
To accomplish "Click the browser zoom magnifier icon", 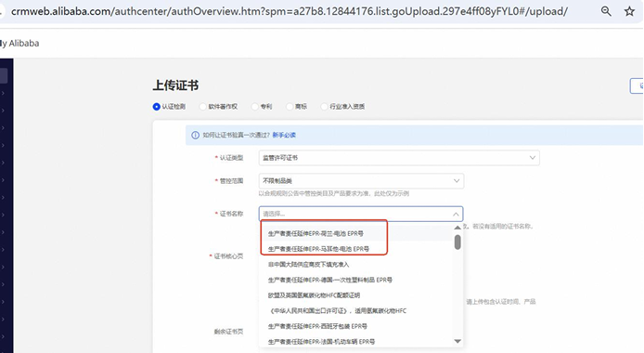I will [606, 11].
